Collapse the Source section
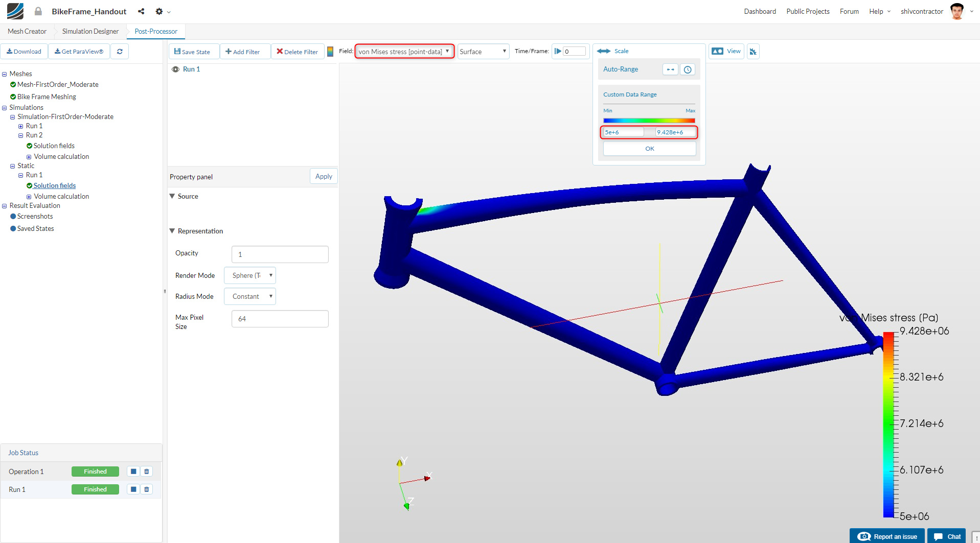This screenshot has height=543, width=980. tap(172, 196)
